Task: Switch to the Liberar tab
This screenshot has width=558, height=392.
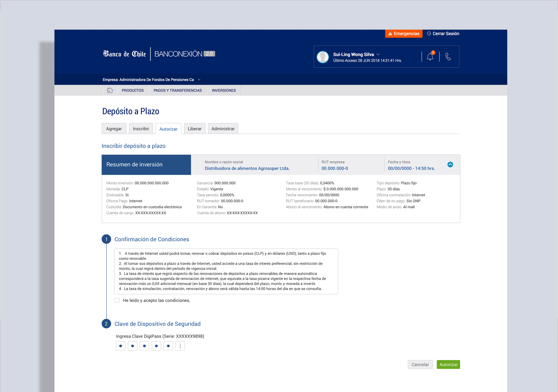Action: (x=195, y=129)
